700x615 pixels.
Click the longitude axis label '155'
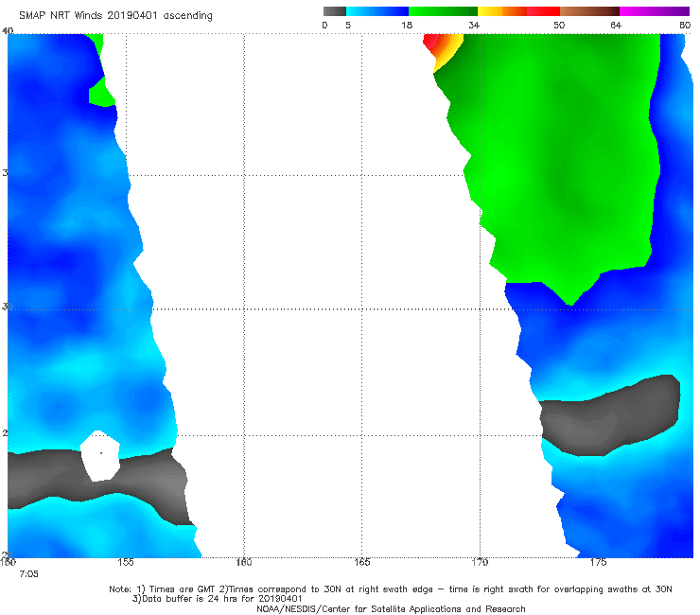pos(126,562)
